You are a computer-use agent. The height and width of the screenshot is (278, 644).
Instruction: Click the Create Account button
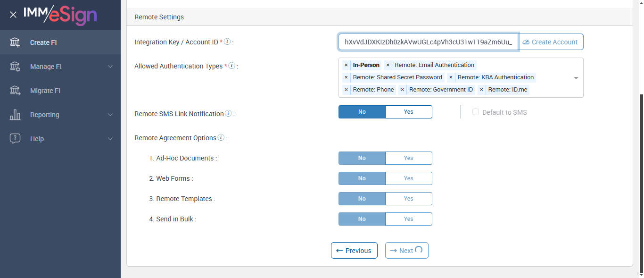click(x=551, y=42)
